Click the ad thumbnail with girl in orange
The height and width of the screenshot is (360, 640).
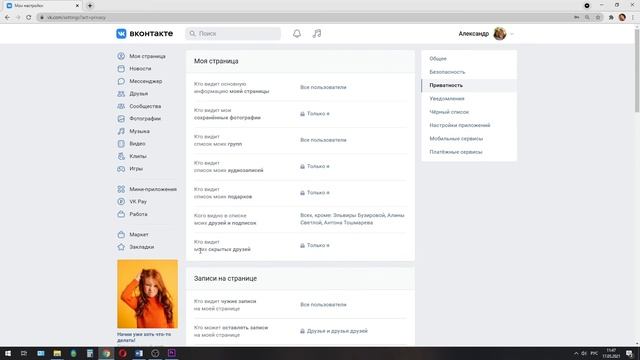(x=147, y=294)
